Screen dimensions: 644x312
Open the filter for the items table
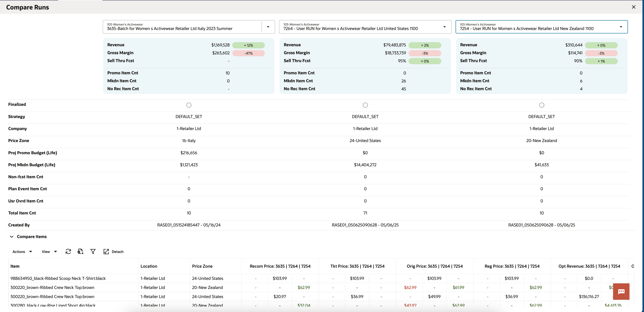tap(93, 251)
